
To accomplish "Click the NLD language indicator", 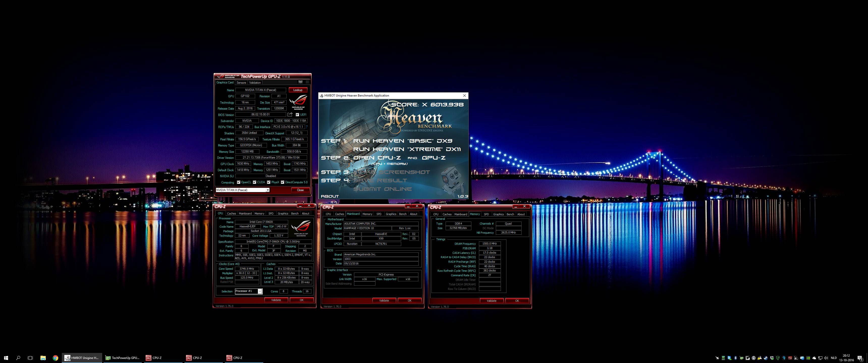I will 834,358.
